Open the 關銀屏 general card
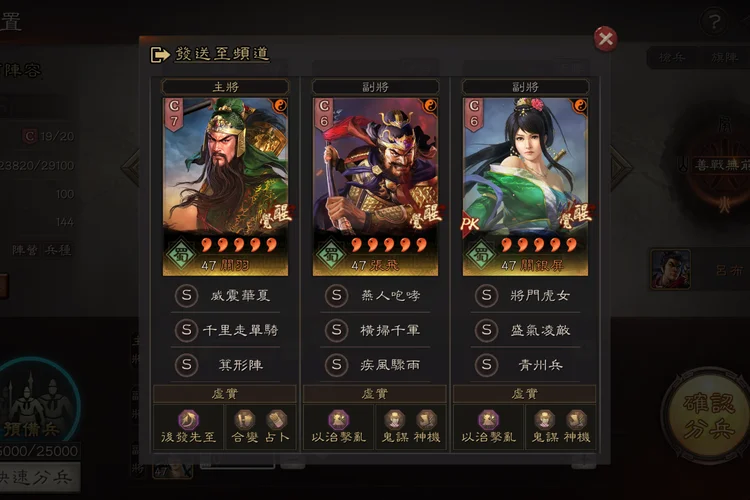The height and width of the screenshot is (500, 750). (x=525, y=187)
